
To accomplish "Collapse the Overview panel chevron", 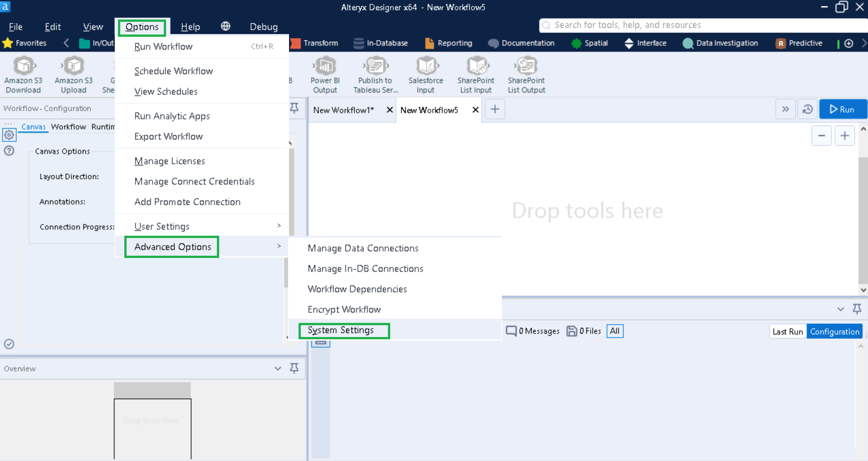I will coord(278,368).
